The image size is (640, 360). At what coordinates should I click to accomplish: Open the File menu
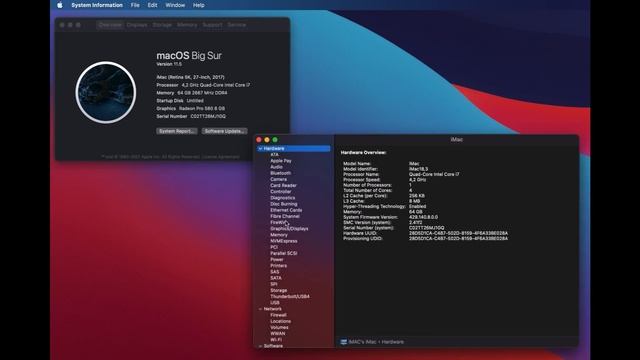(x=135, y=5)
